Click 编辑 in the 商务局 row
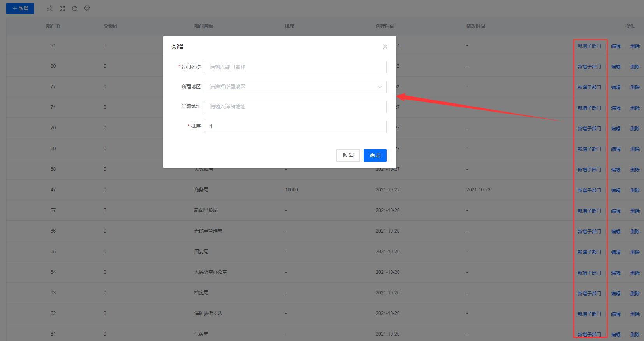Image resolution: width=644 pixels, height=341 pixels. point(616,191)
